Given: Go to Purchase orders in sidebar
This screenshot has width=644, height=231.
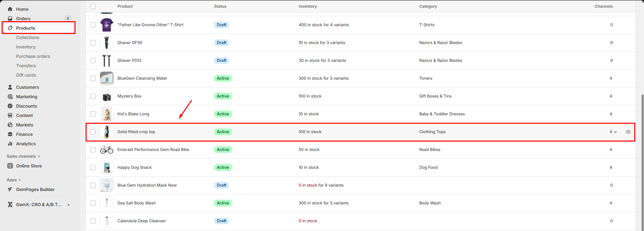Looking at the screenshot, I should click(33, 56).
